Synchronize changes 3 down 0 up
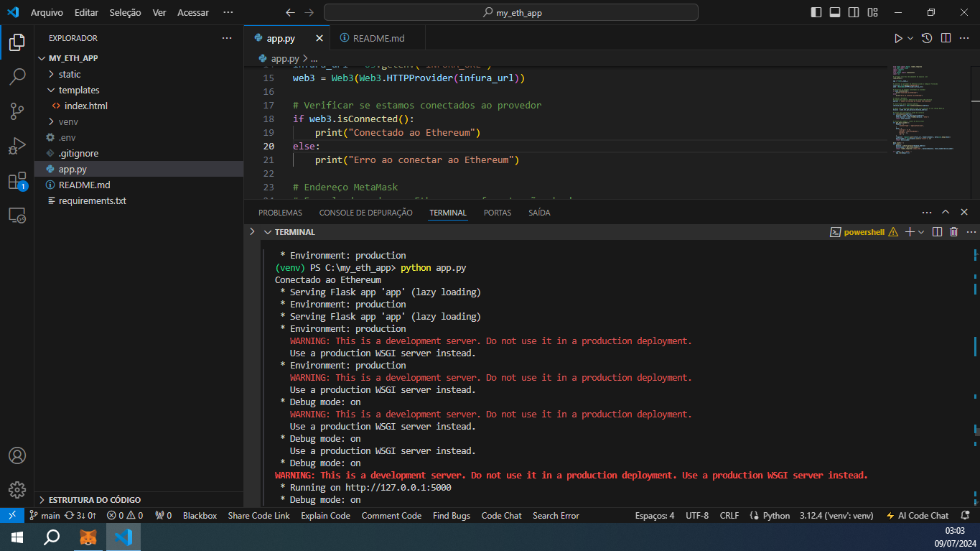Viewport: 980px width, 551px height. point(80,515)
